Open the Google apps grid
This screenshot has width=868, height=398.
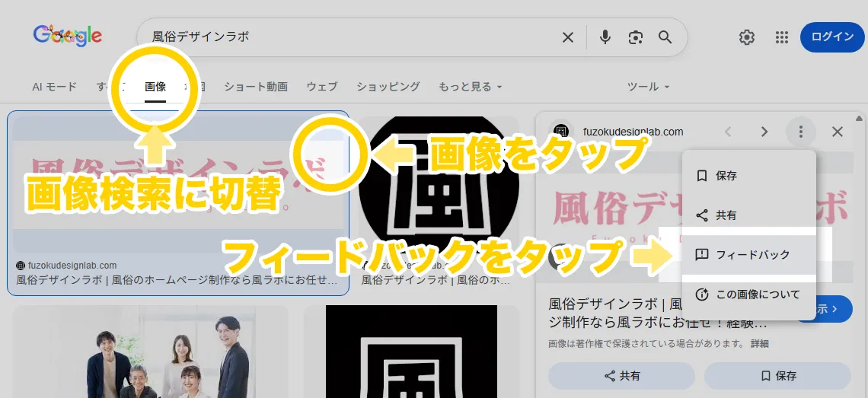point(781,37)
